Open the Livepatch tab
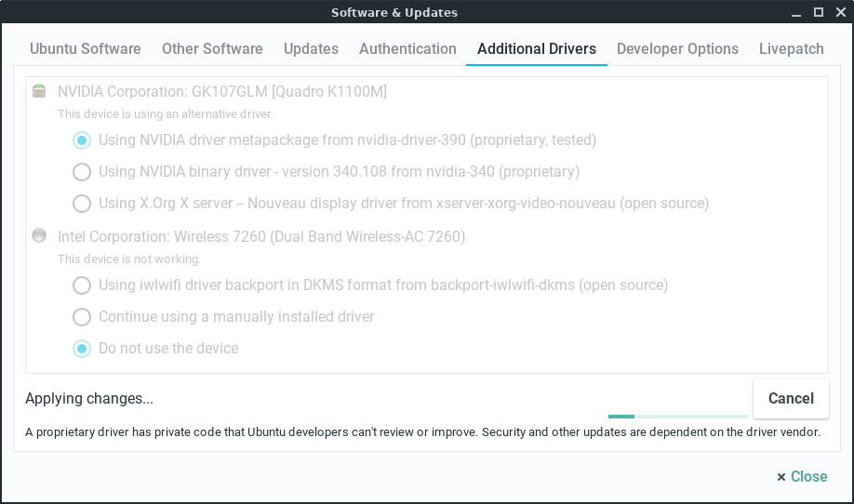 pos(791,49)
